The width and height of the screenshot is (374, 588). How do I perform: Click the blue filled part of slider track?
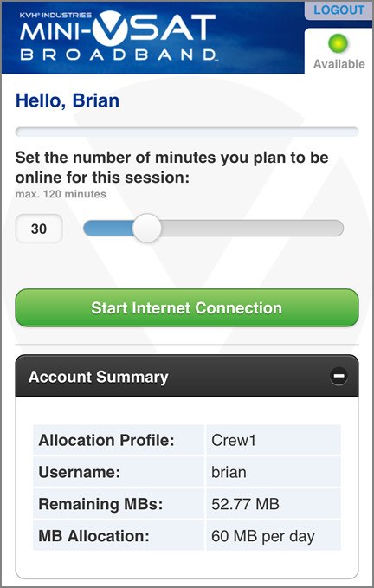coord(108,228)
